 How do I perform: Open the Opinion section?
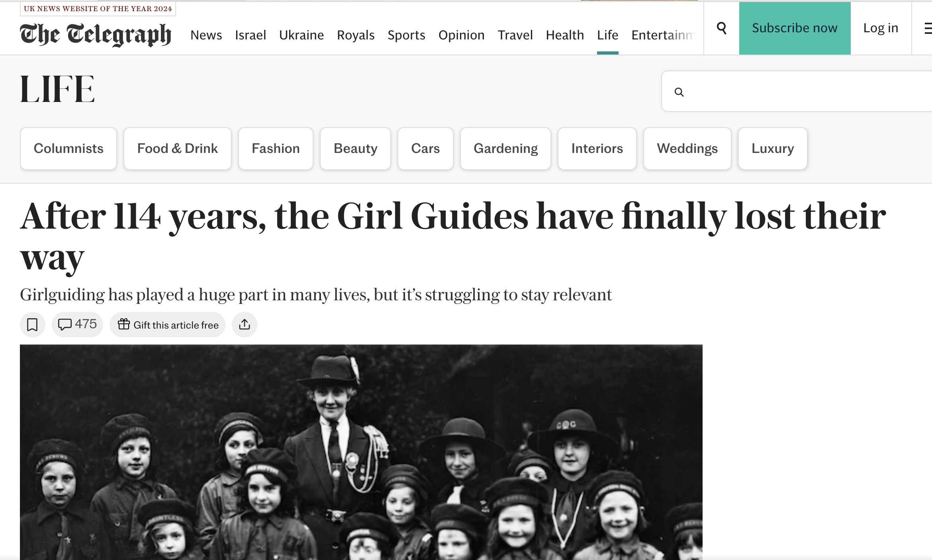coord(461,35)
